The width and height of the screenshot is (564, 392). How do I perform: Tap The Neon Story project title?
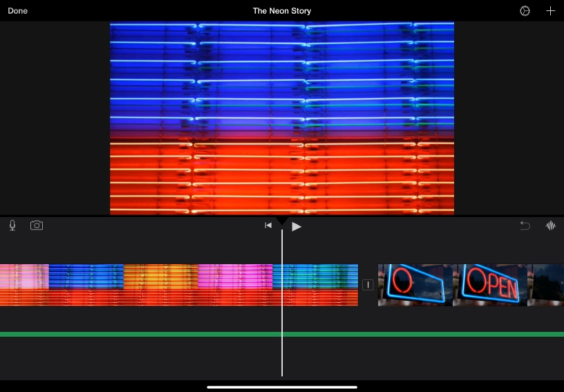coord(282,11)
